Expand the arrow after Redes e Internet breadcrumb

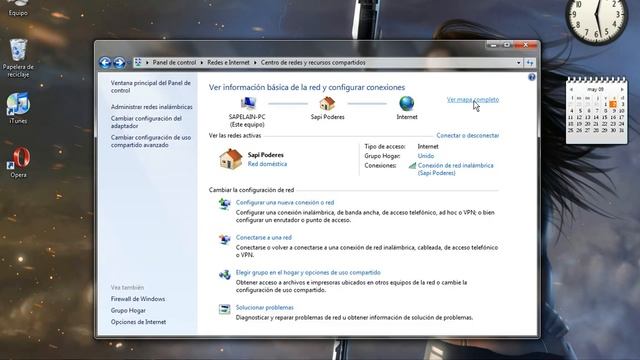pos(255,63)
